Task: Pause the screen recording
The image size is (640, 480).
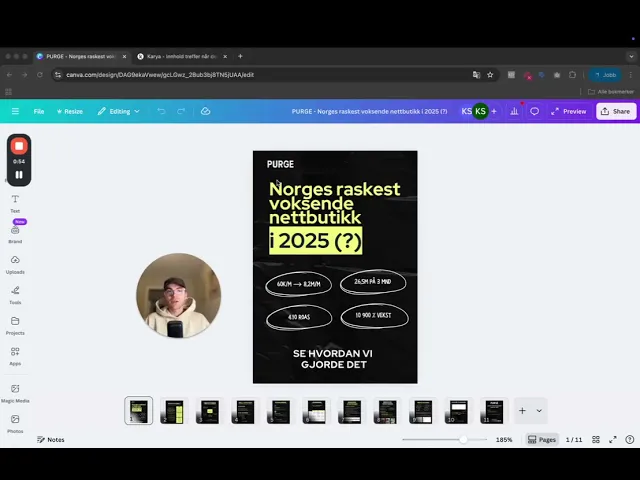Action: pos(19,175)
